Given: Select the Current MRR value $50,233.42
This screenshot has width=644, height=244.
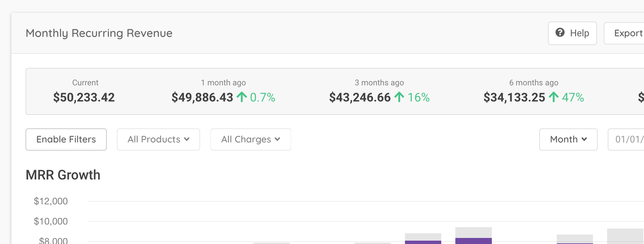Looking at the screenshot, I should click(x=84, y=97).
